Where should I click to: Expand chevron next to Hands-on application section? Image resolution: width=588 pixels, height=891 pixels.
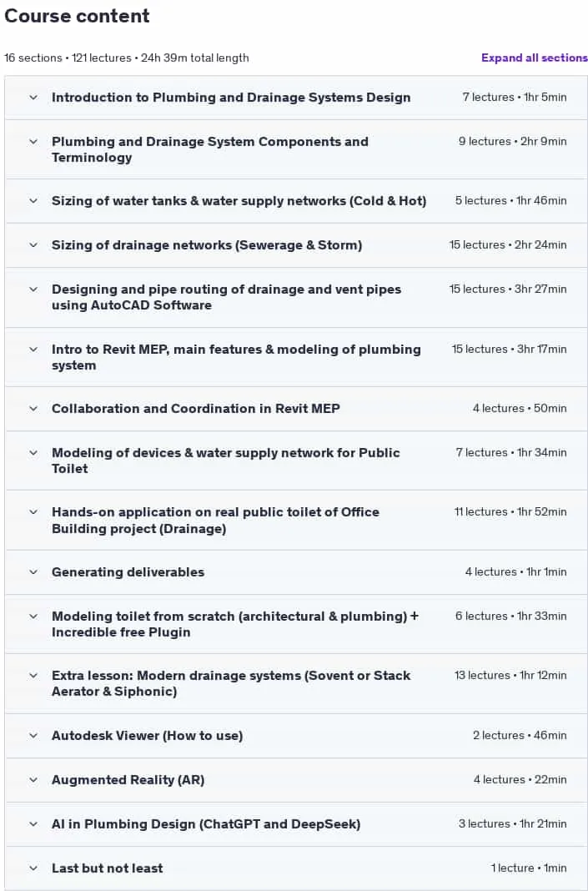[x=33, y=512]
